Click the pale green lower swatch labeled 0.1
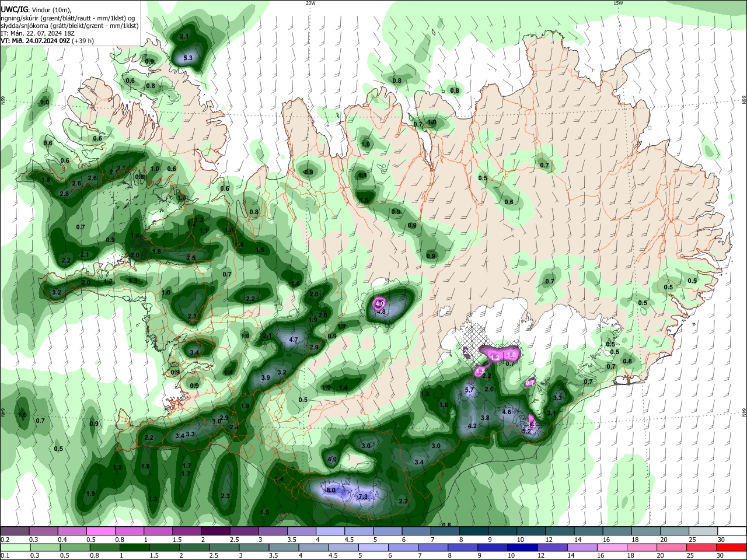Image resolution: width=747 pixels, height=560 pixels. pyautogui.click(x=15, y=547)
